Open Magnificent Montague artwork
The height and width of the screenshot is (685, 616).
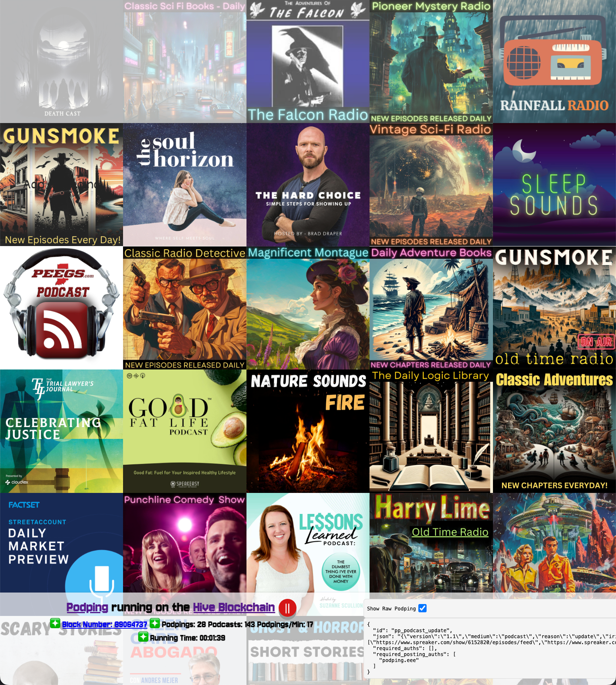(308, 308)
